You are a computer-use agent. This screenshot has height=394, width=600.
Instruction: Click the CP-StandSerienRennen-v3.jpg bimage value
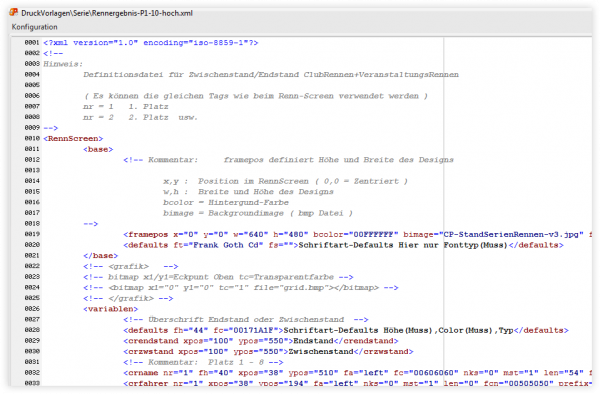pos(513,234)
